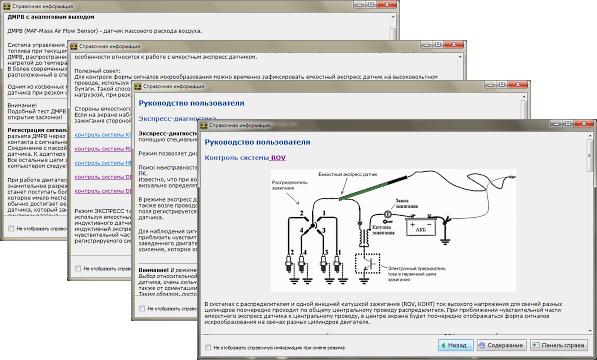Viewport: 597px width, 360px height.
Task: Open the blue 'контроль системы KO' link
Action: point(103,135)
